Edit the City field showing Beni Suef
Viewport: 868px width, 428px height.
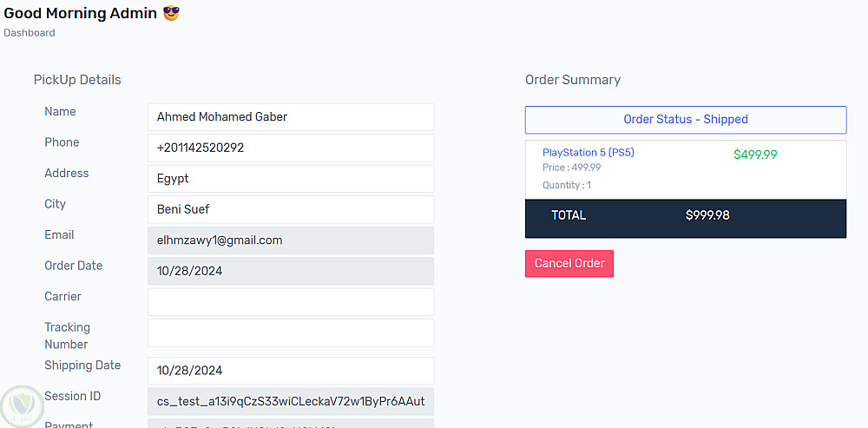click(290, 209)
